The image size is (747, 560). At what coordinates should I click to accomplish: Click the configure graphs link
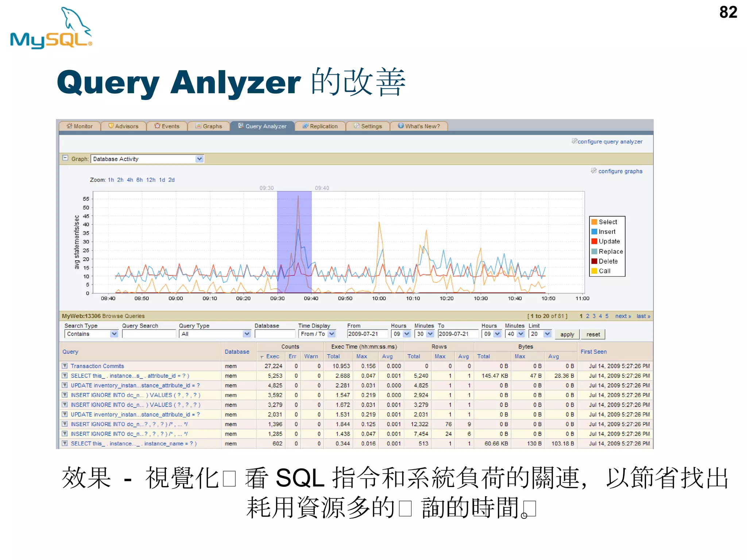coord(620,171)
